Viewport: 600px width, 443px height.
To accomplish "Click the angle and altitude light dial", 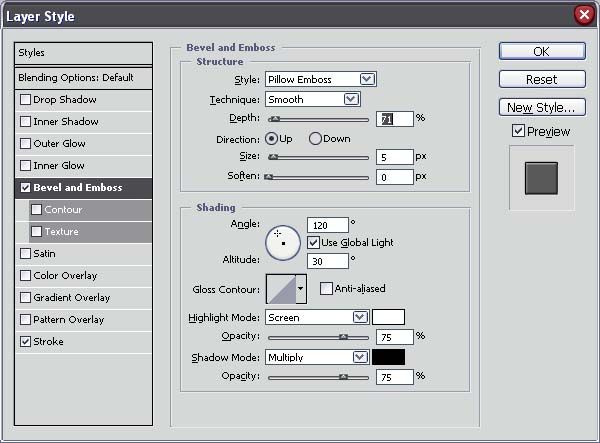I will pyautogui.click(x=283, y=243).
